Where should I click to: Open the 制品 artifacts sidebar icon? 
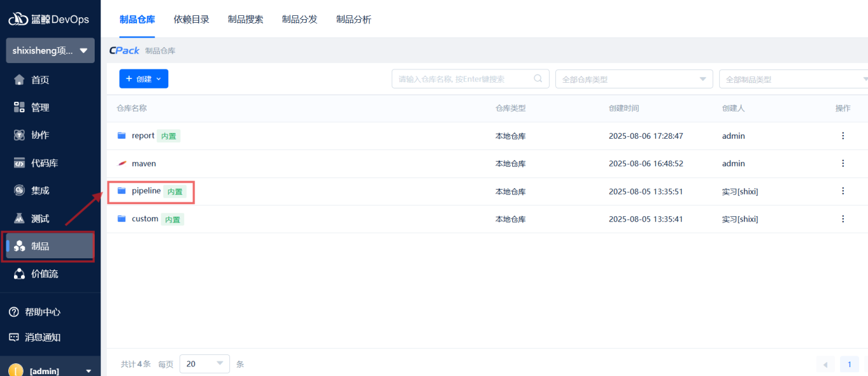pos(19,246)
